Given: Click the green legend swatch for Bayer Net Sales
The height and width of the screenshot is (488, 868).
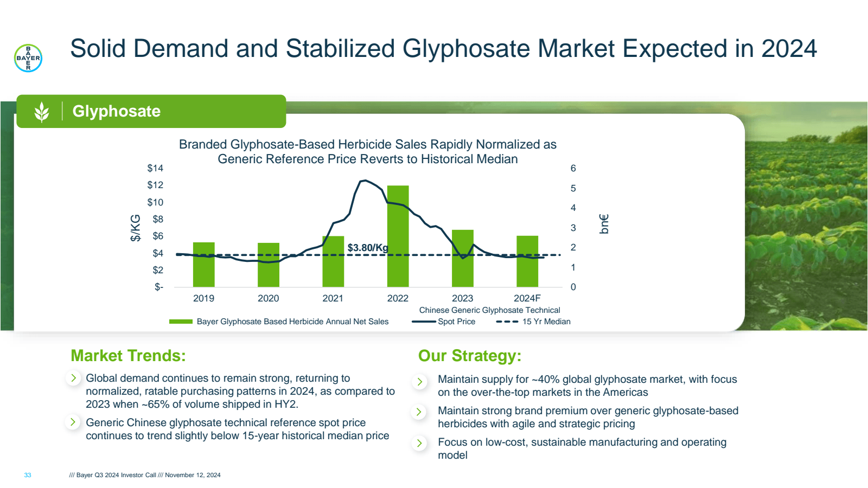Looking at the screenshot, I should pyautogui.click(x=181, y=322).
